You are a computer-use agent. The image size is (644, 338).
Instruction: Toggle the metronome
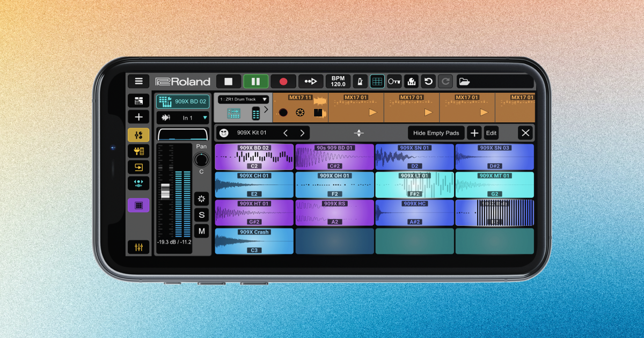361,82
